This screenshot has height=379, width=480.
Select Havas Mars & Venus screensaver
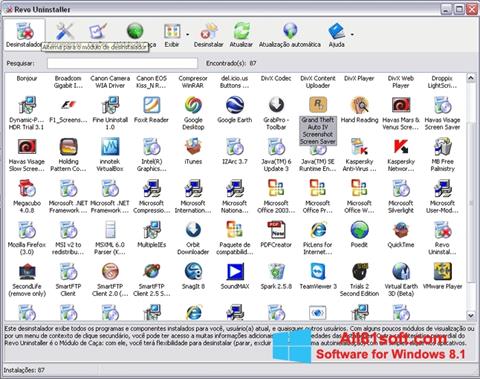[401, 113]
